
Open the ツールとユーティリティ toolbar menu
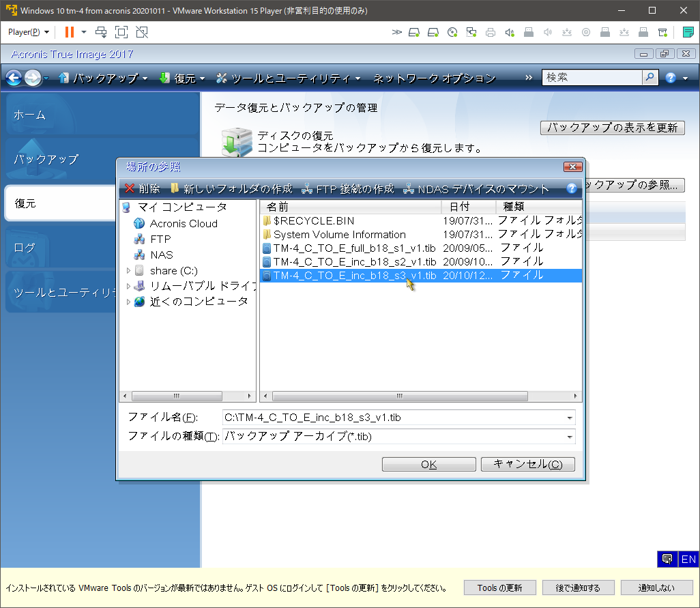pyautogui.click(x=288, y=78)
